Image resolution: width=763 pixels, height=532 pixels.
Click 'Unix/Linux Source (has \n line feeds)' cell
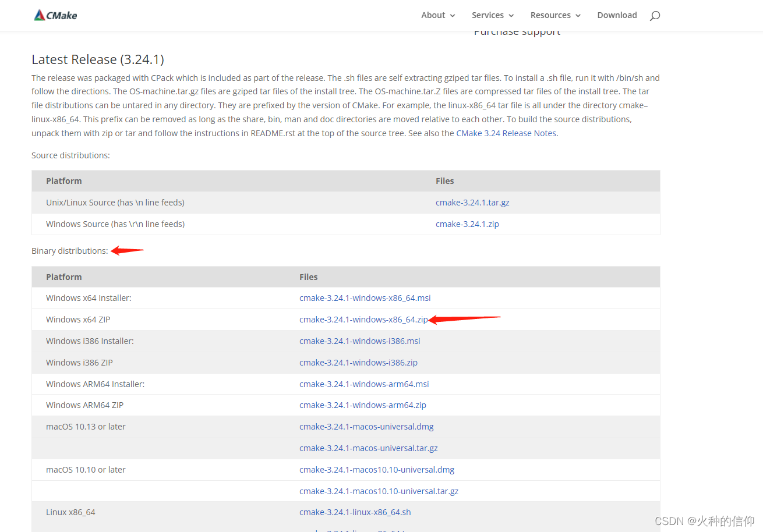tap(115, 203)
